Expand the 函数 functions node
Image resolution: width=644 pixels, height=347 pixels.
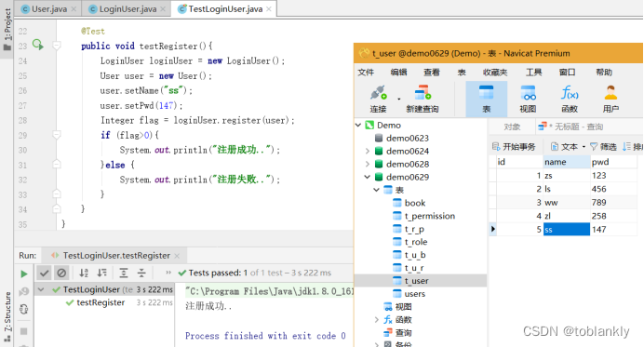376,319
